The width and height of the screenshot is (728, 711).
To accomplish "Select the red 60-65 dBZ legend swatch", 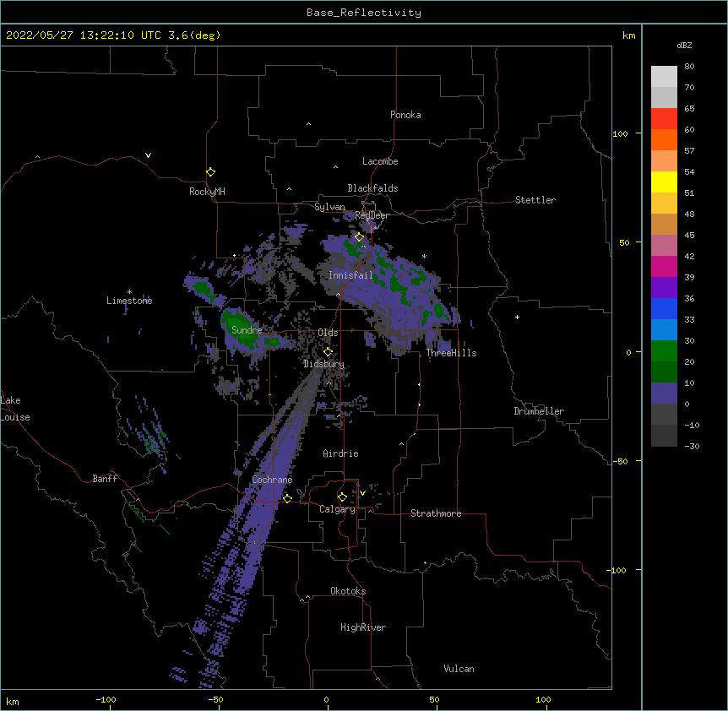I will [664, 119].
